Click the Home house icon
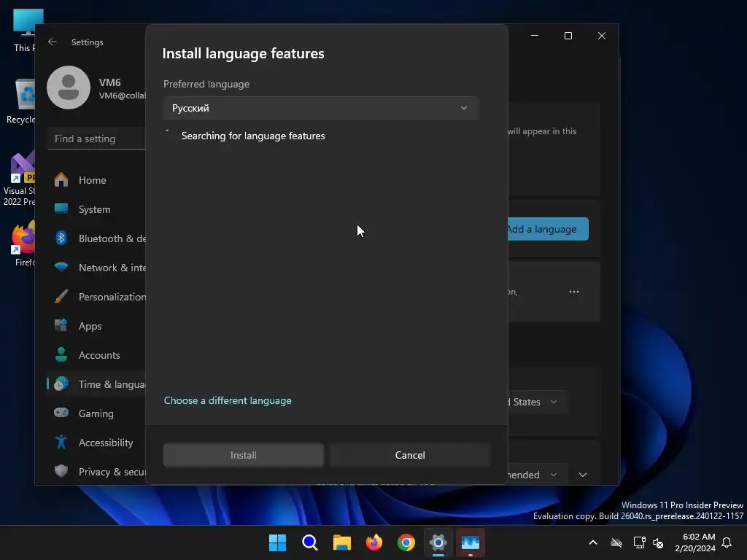 [61, 180]
